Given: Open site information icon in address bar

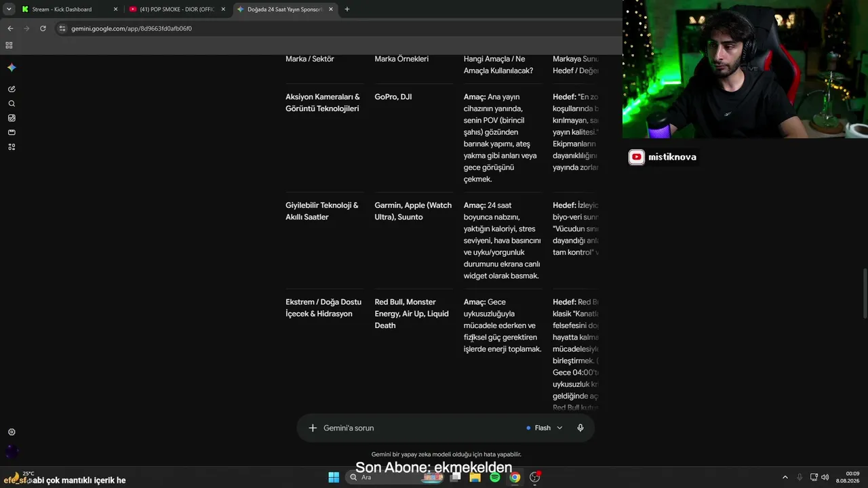Looking at the screenshot, I should [x=62, y=28].
